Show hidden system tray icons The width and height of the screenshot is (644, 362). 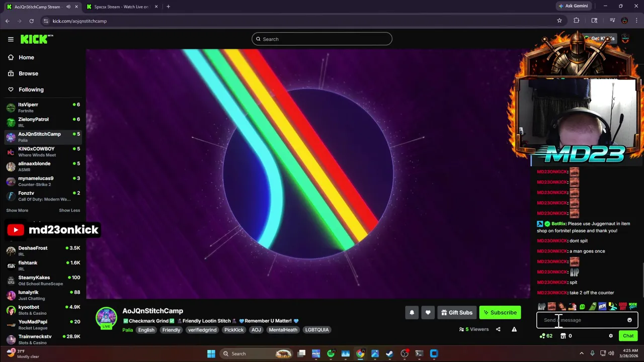[582, 353]
